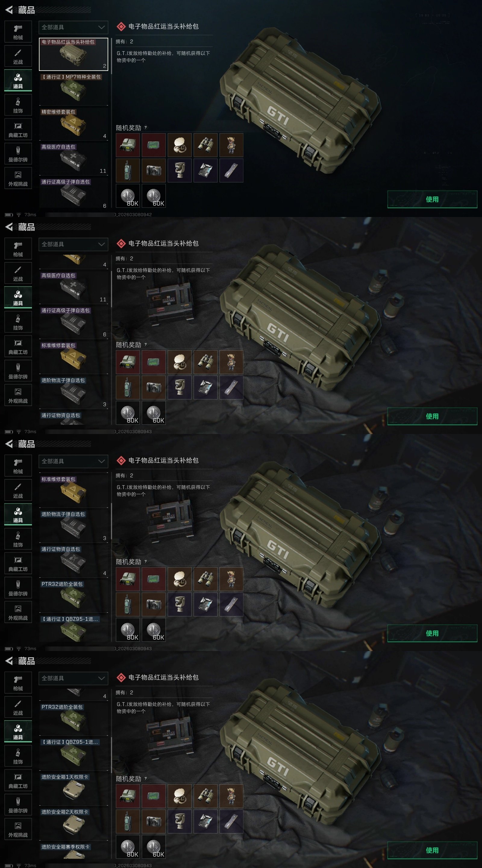Click 使用 button on the screen listing 进阶安全箱赛季权限卡
The width and height of the screenshot is (482, 868).
[432, 850]
